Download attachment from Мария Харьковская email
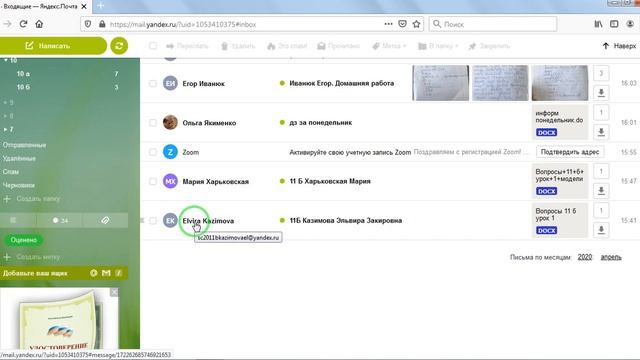640x360 pixels. [x=601, y=191]
